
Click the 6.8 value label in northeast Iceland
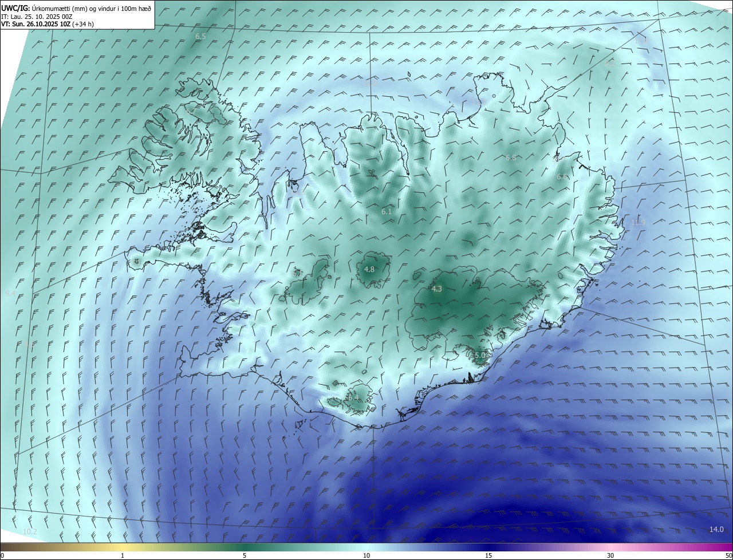(x=511, y=158)
